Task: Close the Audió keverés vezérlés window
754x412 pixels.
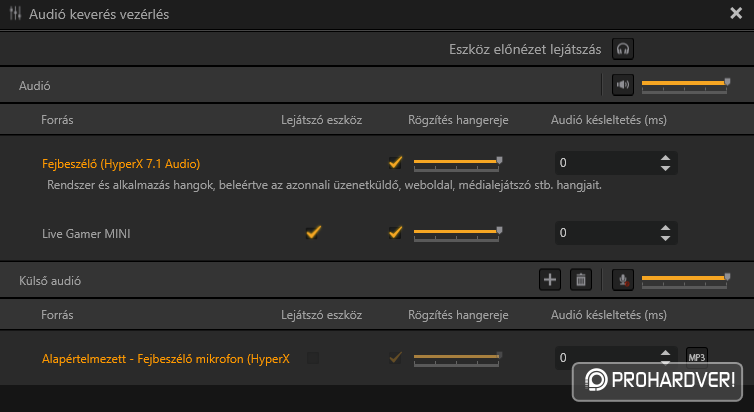Action: (736, 13)
